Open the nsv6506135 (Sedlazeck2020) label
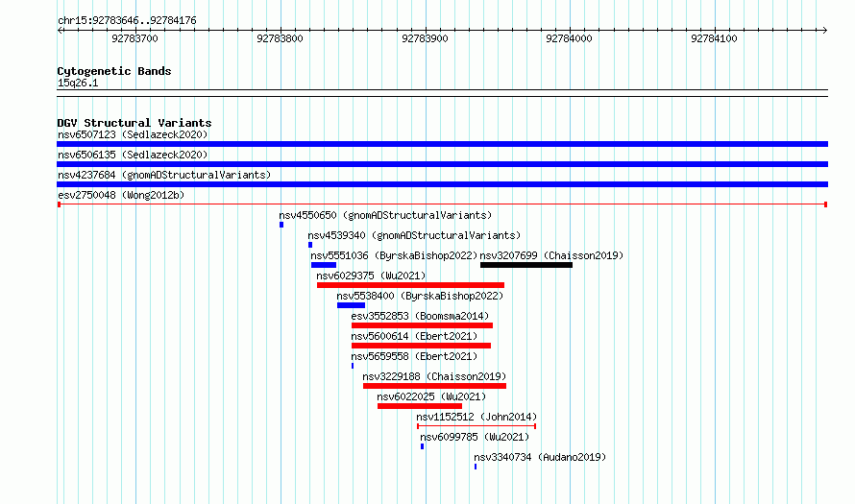 (x=133, y=155)
